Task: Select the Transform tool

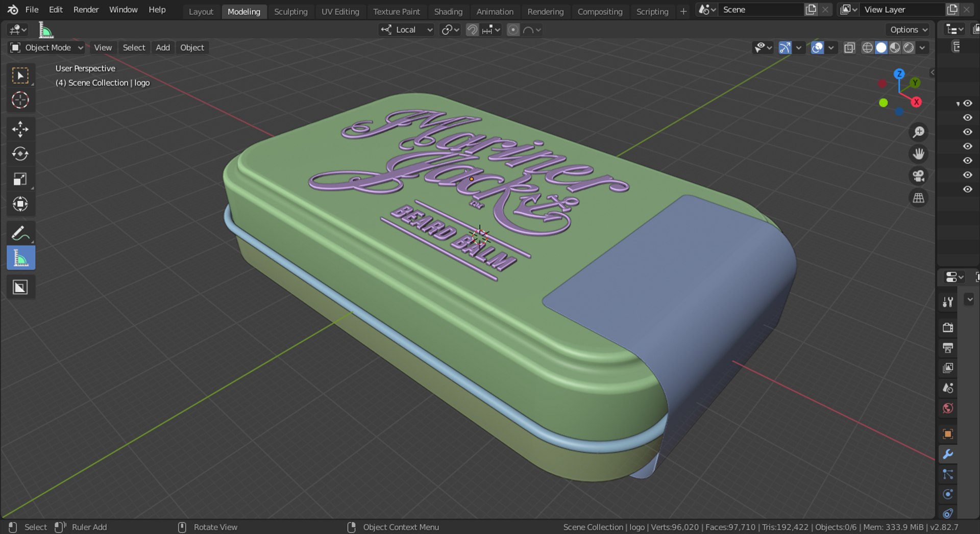Action: [20, 204]
